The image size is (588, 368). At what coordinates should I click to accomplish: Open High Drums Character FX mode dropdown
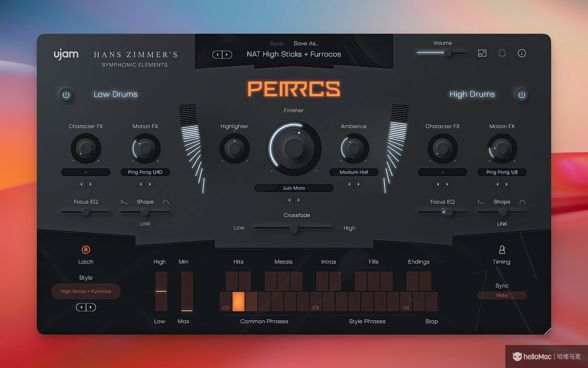click(x=442, y=172)
